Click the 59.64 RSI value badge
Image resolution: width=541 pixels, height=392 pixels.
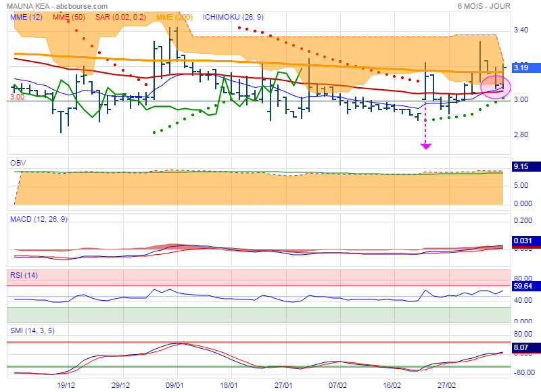coord(526,286)
